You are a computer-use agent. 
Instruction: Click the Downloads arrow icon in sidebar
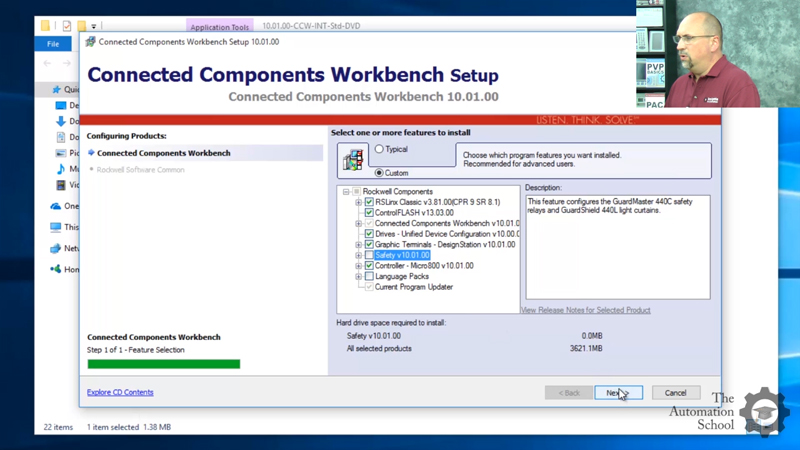click(x=61, y=121)
